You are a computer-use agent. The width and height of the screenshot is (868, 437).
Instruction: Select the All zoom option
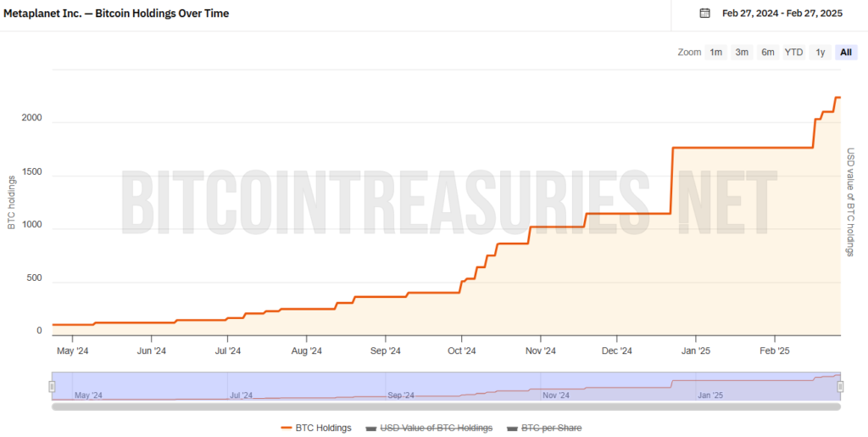tap(846, 52)
